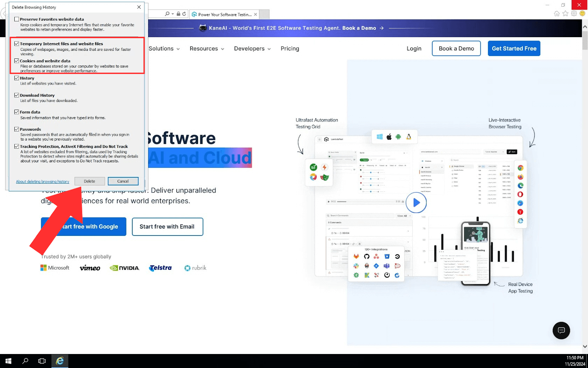
Task: Launch Internet Explorer from the taskbar
Action: [x=60, y=361]
